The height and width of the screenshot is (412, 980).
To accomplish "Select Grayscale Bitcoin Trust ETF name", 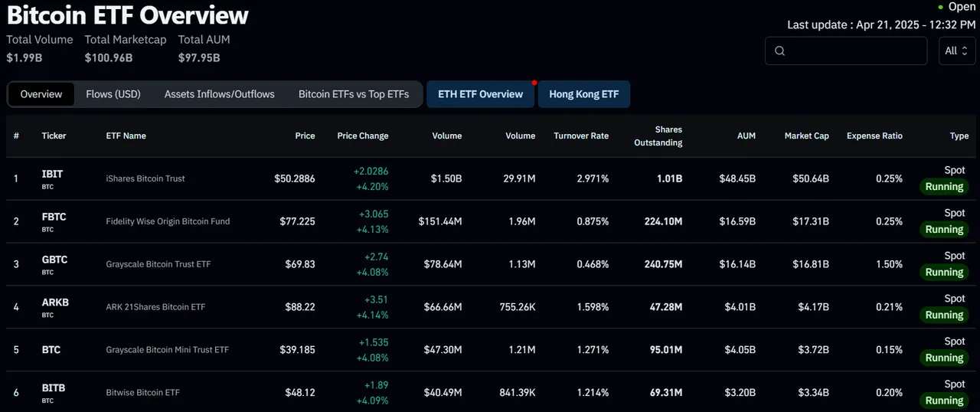I will click(158, 264).
